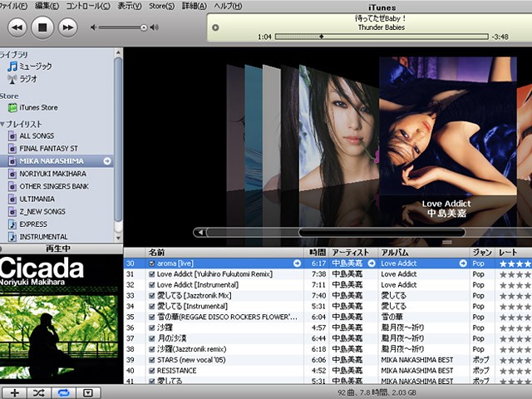Sort by レート column header
This screenshot has height=399, width=532.
[514, 253]
